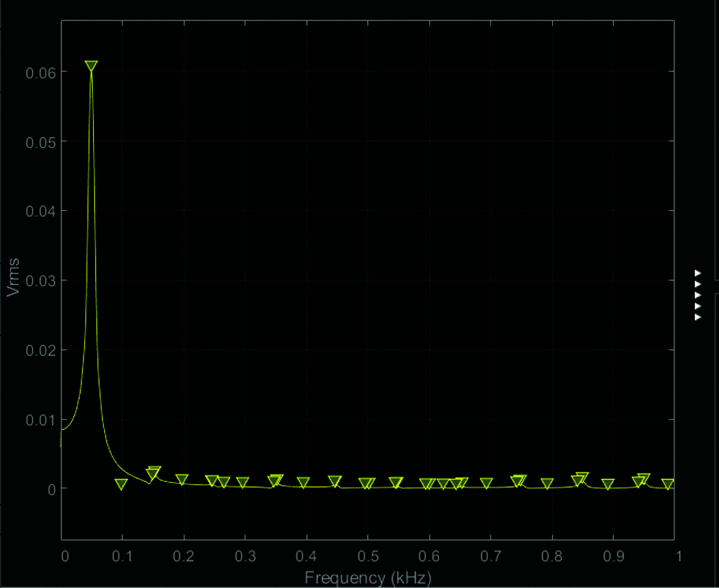719x588 pixels.
Task: Select the peak marker at 0.3 kHz
Action: tap(243, 483)
